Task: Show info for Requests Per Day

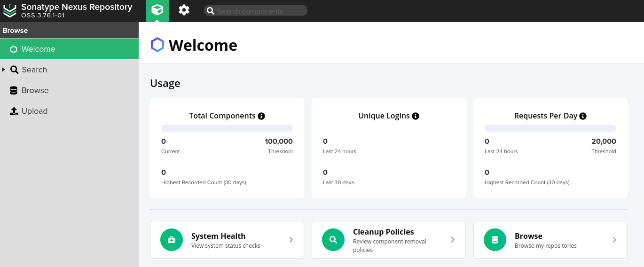Action: coord(583,116)
